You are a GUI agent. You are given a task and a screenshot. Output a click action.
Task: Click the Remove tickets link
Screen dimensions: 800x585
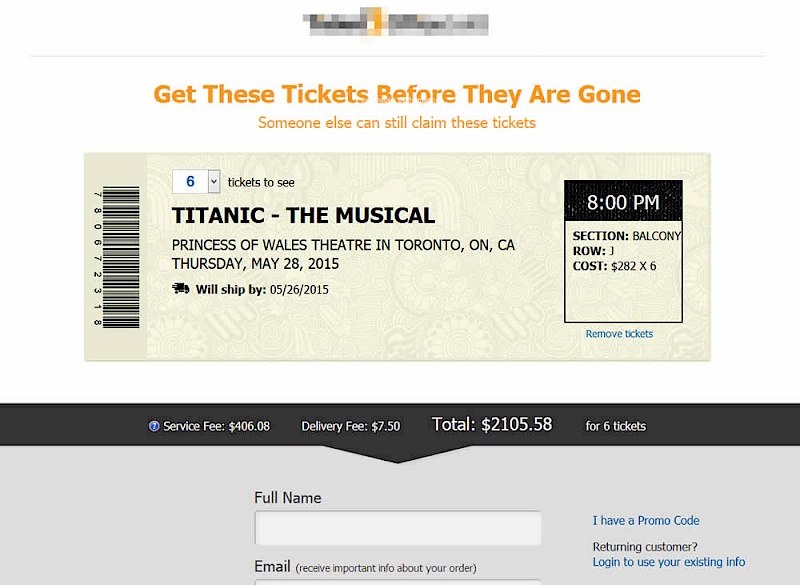pyautogui.click(x=619, y=334)
